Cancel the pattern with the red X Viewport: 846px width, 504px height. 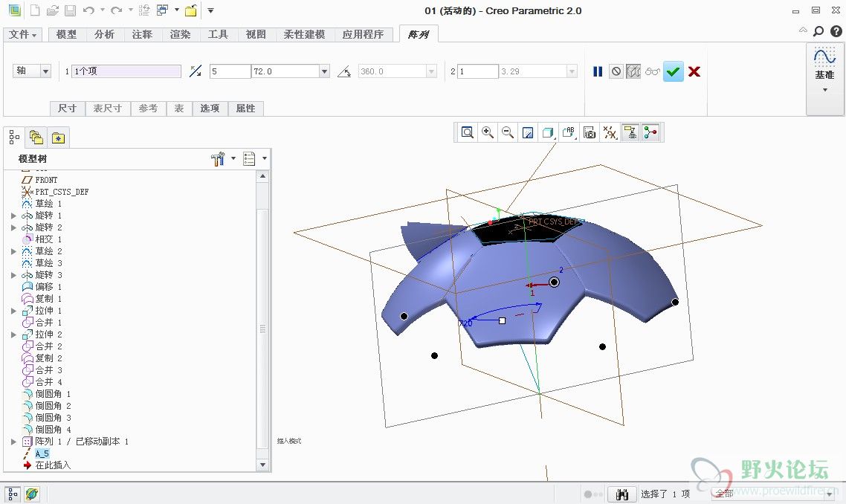[x=694, y=71]
